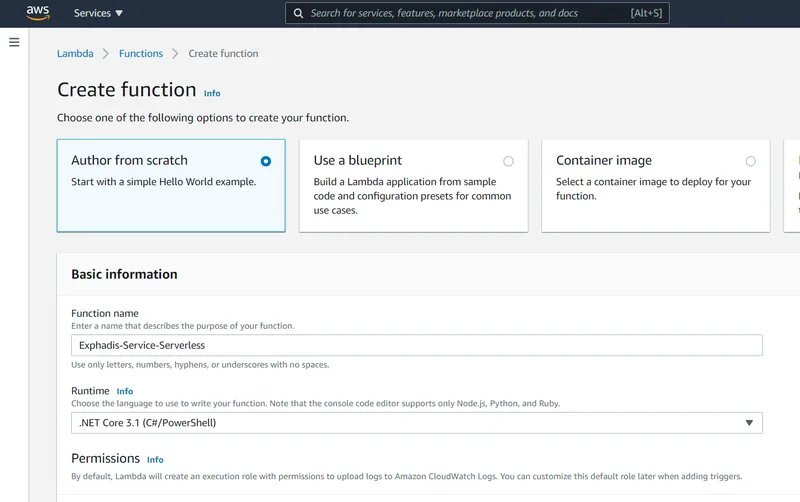Click the Runtime dropdown arrow
800x502 pixels.
pyautogui.click(x=749, y=423)
